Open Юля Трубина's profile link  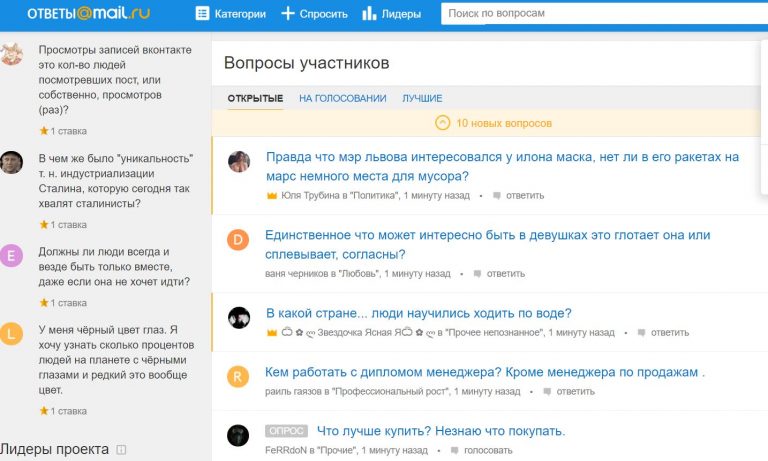point(311,195)
